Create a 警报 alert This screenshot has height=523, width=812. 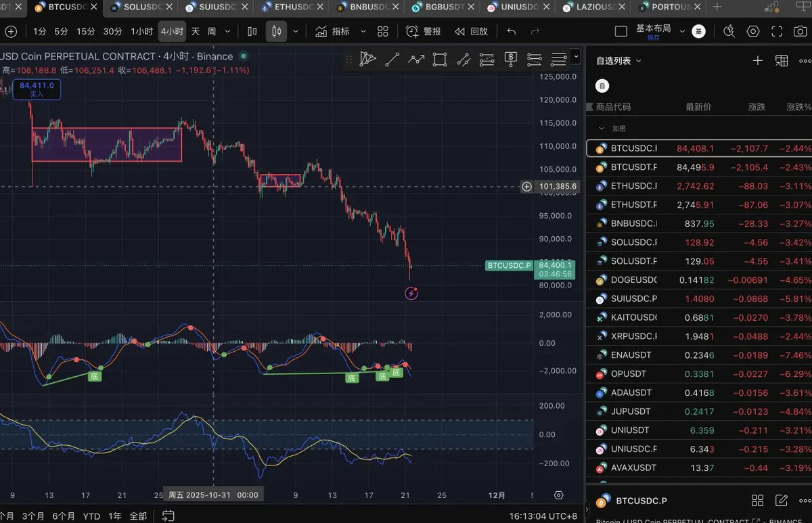click(x=424, y=31)
